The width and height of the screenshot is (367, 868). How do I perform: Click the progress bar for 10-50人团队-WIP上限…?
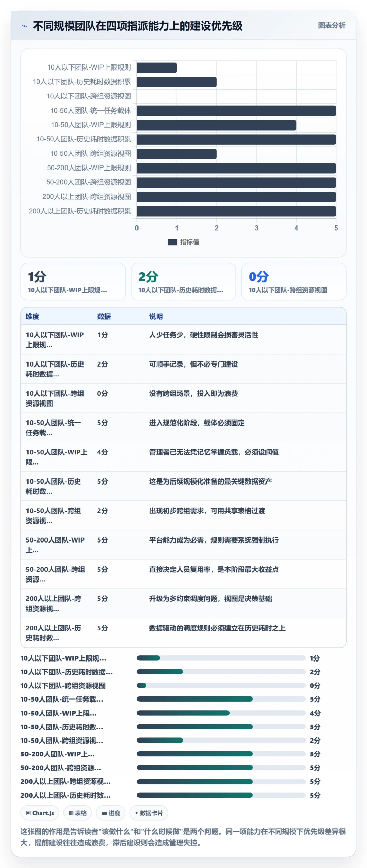coord(221,713)
